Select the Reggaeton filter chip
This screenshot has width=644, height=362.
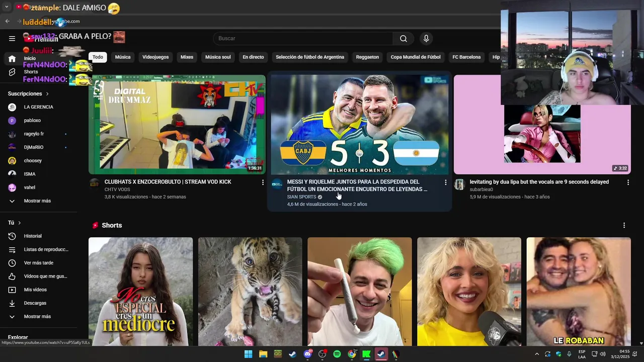coord(367,57)
